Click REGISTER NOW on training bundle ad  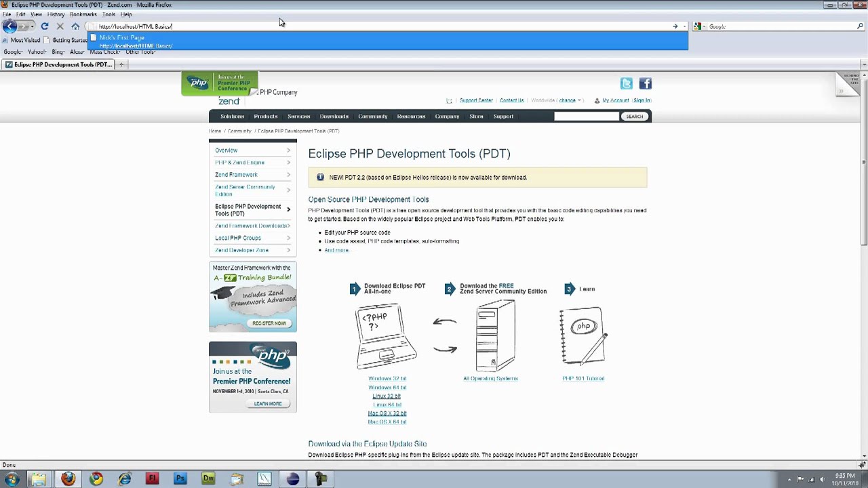(269, 323)
